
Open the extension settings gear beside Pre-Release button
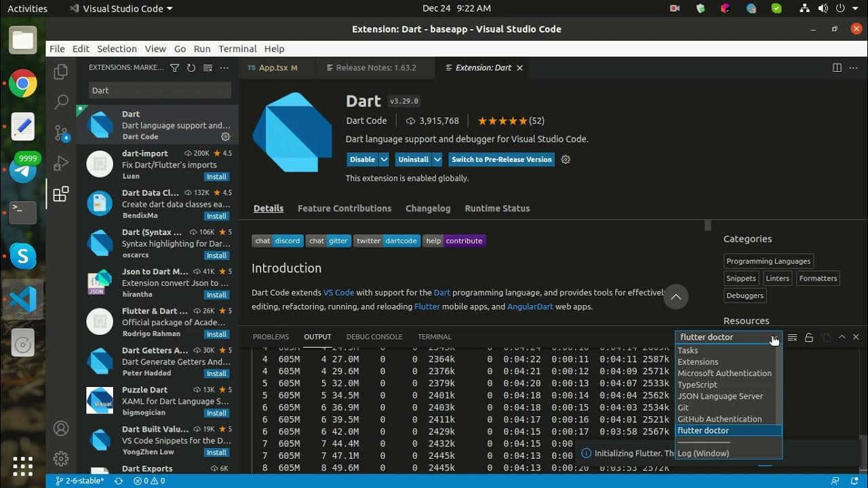click(566, 159)
